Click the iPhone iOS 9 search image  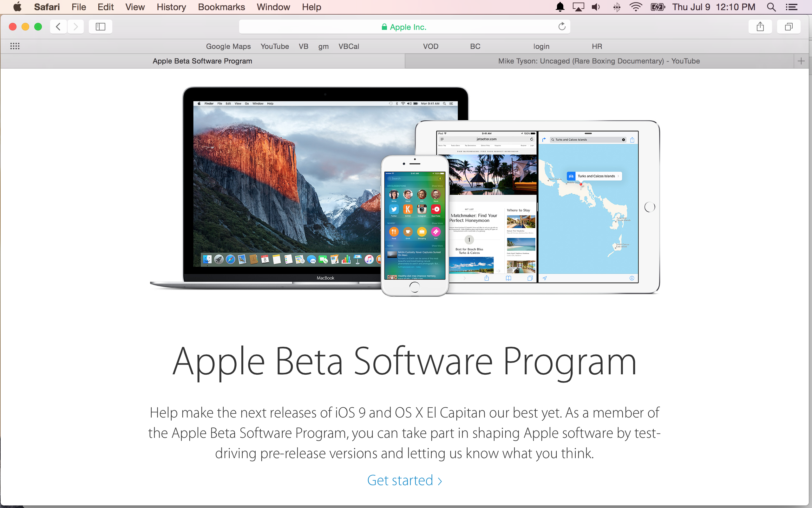[x=415, y=226]
